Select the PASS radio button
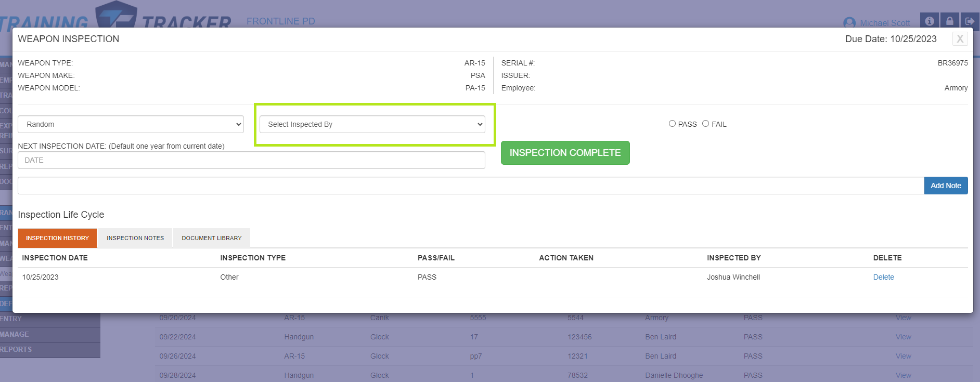 tap(672, 124)
